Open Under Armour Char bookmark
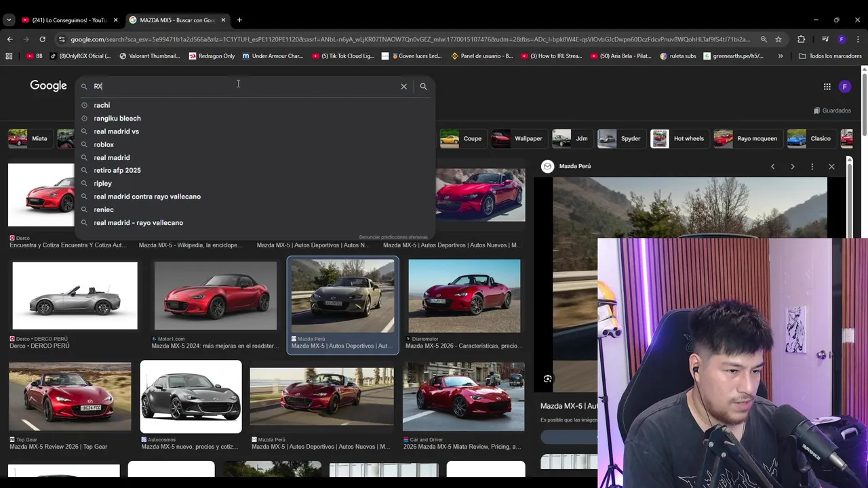Image resolution: width=868 pixels, height=488 pixels. tap(273, 56)
